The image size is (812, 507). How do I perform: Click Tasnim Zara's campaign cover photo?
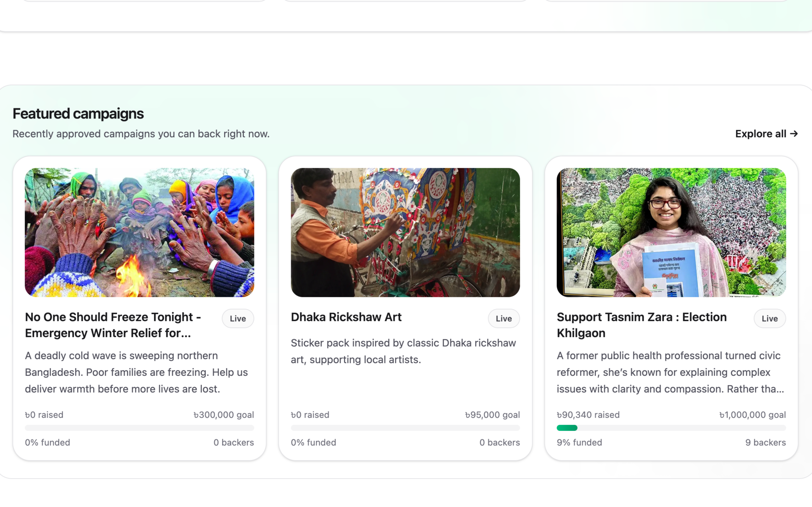[x=671, y=233]
